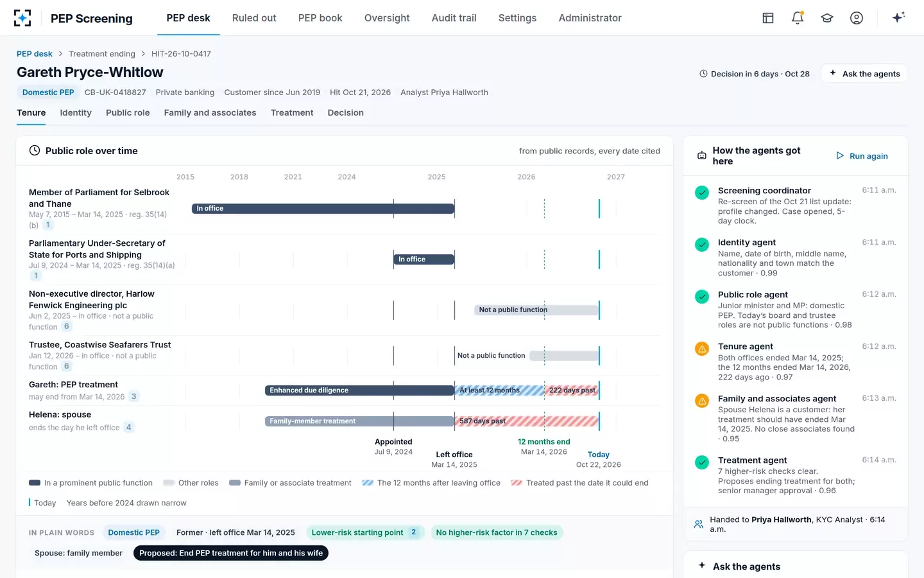Open the user profile icon
The image size is (924, 578).
(x=857, y=18)
